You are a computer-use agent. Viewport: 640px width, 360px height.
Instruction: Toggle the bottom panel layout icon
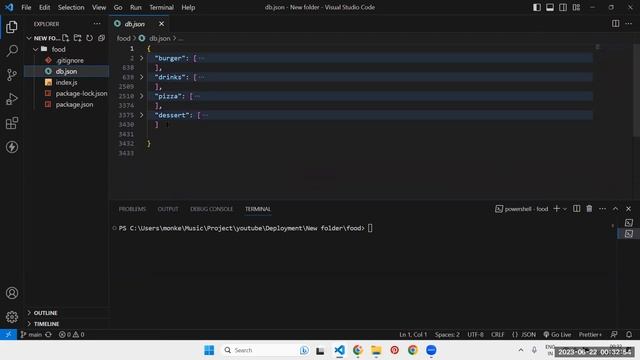pos(550,7)
